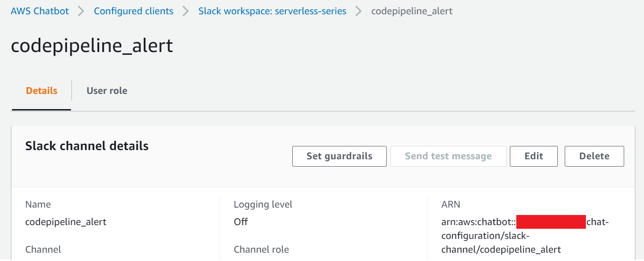Click the AWS Chatbot breadcrumb link
This screenshot has width=644, height=261.
[40, 11]
